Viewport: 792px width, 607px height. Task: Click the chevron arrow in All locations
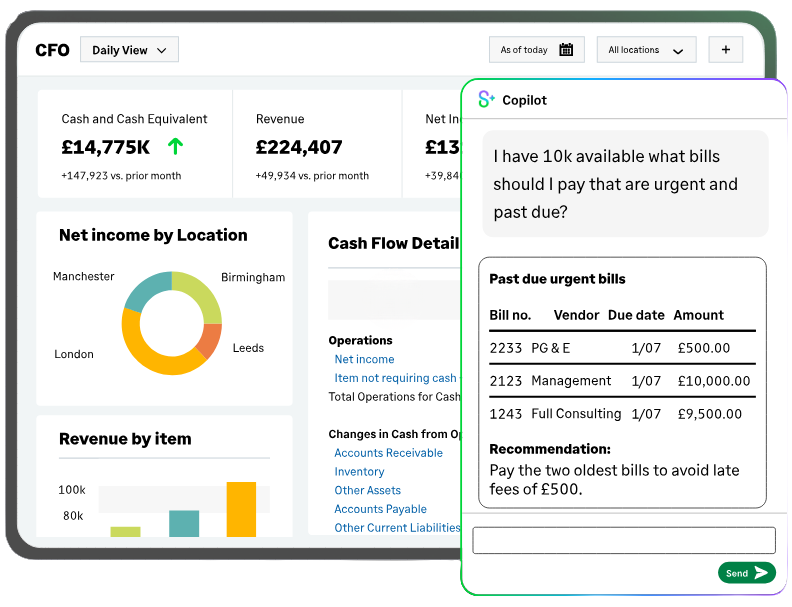(x=678, y=51)
